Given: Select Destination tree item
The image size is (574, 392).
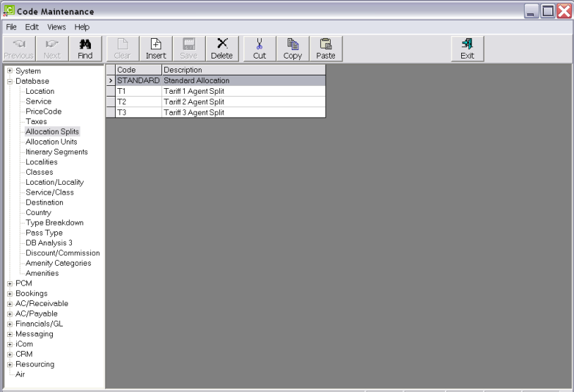Looking at the screenshot, I should click(x=44, y=202).
